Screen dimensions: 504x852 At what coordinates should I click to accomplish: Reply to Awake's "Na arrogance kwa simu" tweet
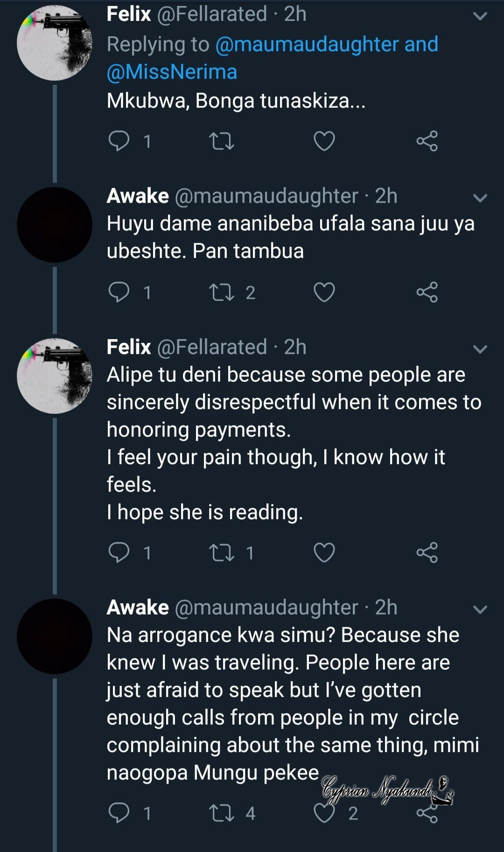point(119,813)
